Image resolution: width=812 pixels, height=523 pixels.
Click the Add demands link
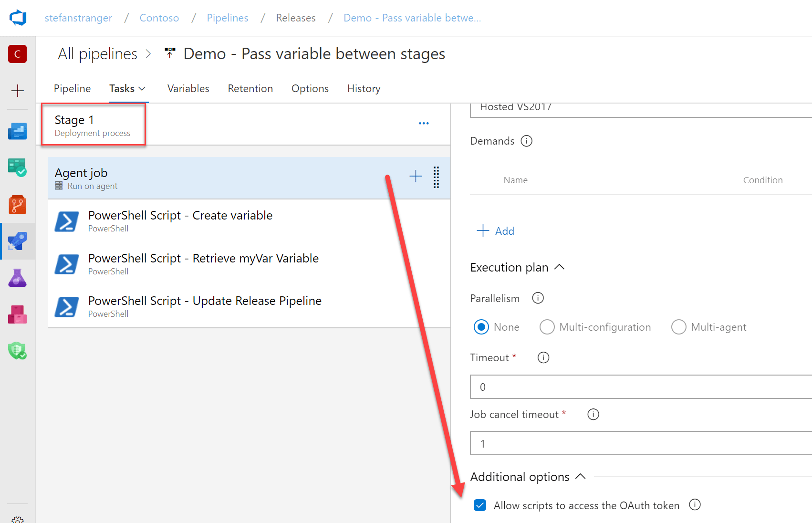(x=496, y=230)
